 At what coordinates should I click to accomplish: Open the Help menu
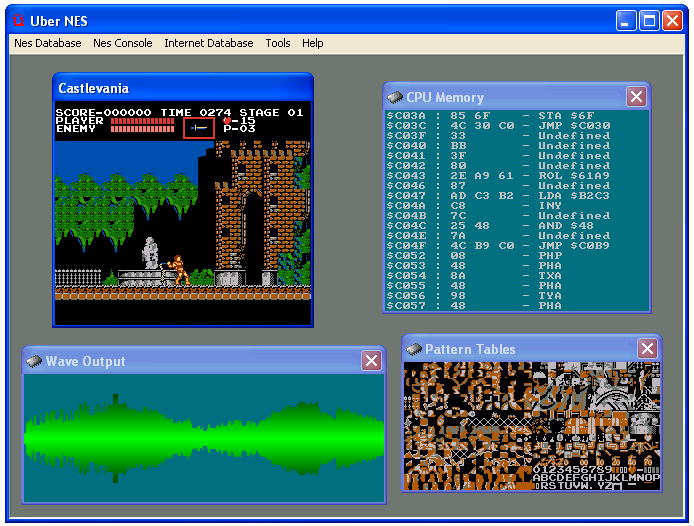[x=312, y=43]
